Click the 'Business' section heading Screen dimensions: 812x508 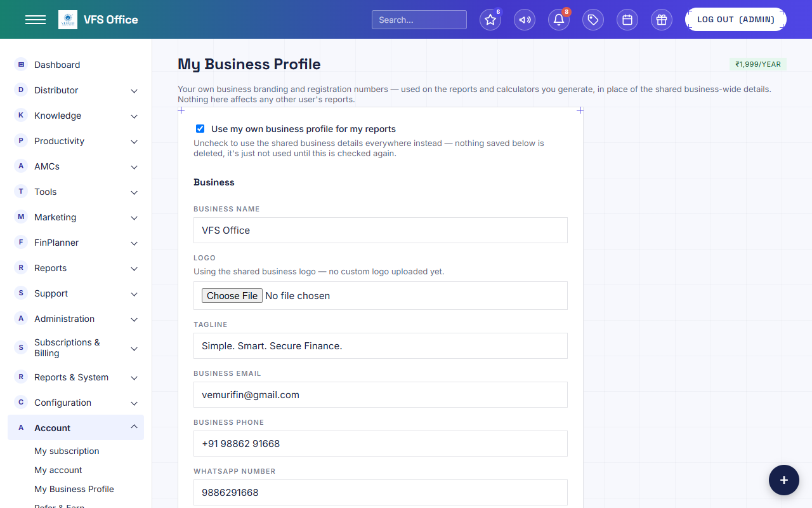click(214, 182)
